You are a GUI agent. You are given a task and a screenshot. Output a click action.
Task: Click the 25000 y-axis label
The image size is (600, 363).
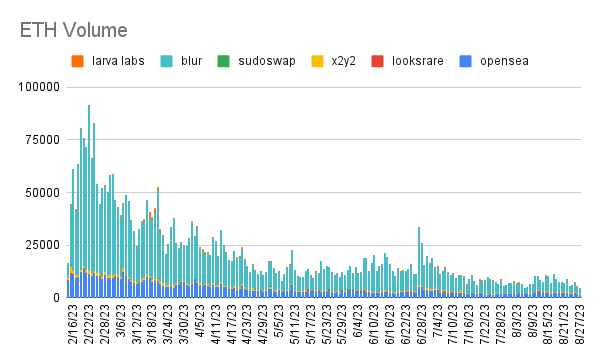point(43,245)
